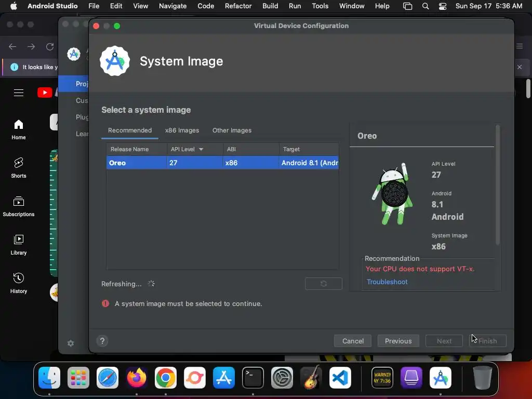Open Console warning icon in the dock
This screenshot has height=399, width=532.
click(x=382, y=377)
